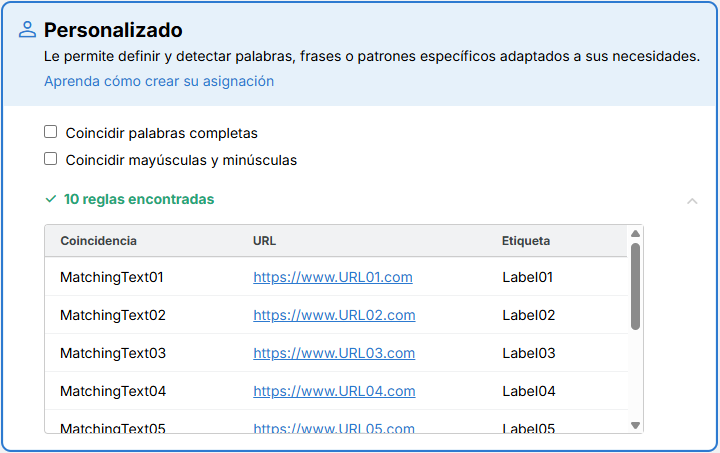Click the Etiqueta column header
The width and height of the screenshot is (720, 453).
[x=526, y=241]
